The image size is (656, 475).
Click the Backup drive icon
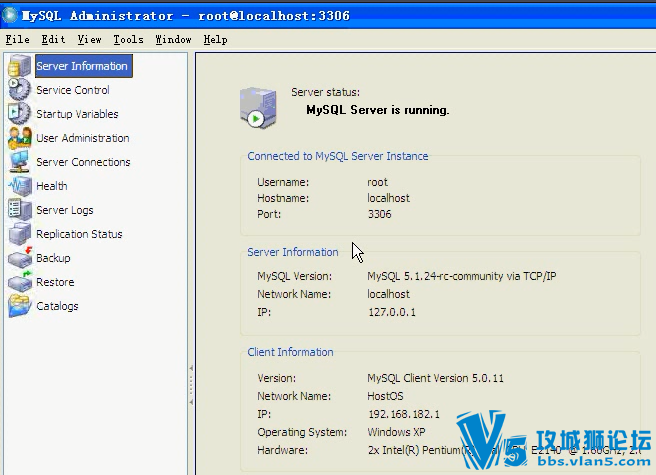pyautogui.click(x=20, y=258)
